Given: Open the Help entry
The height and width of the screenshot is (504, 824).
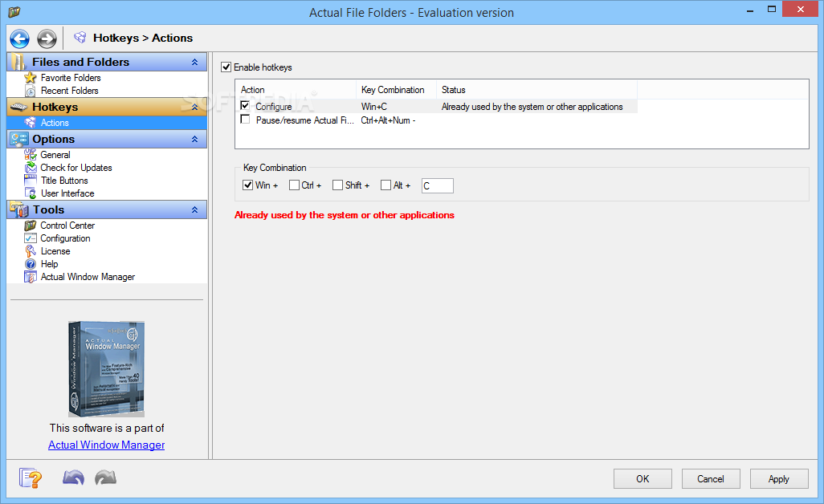Looking at the screenshot, I should [x=50, y=264].
